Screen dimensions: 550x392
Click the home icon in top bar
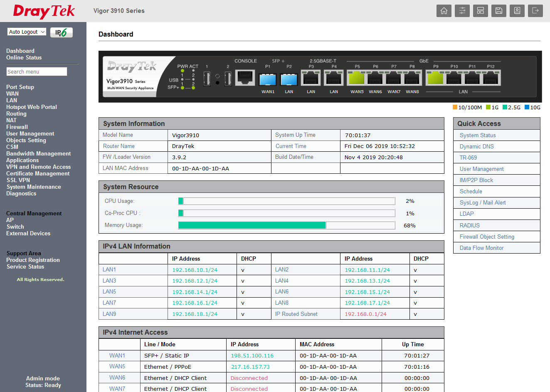[x=444, y=11]
